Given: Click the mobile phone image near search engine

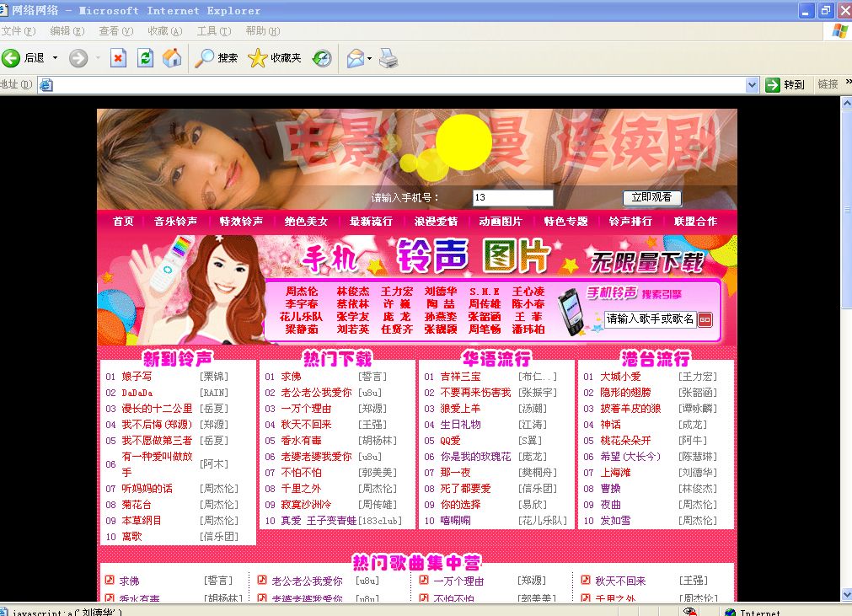Looking at the screenshot, I should coord(571,312).
